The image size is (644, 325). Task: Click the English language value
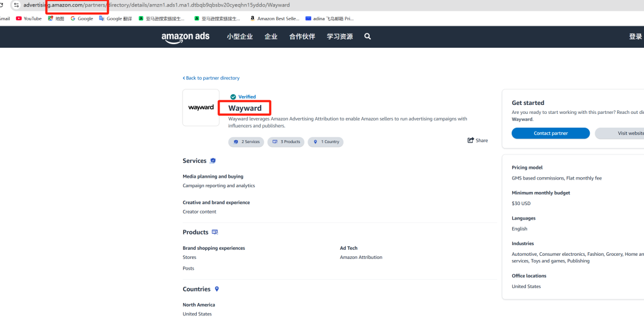pyautogui.click(x=519, y=229)
